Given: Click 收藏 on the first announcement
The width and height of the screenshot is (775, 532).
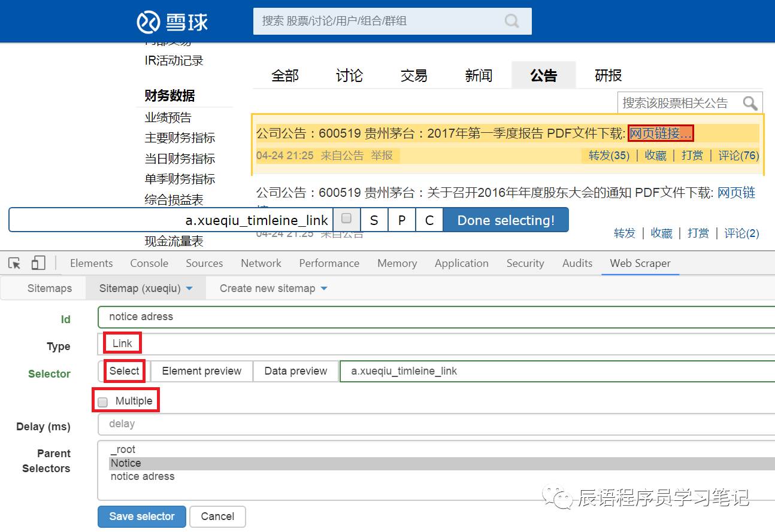Looking at the screenshot, I should 656,156.
